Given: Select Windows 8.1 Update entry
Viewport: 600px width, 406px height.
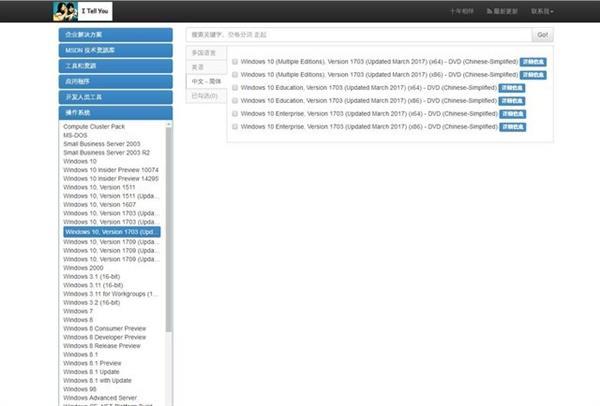Looking at the screenshot, I should coord(91,372).
